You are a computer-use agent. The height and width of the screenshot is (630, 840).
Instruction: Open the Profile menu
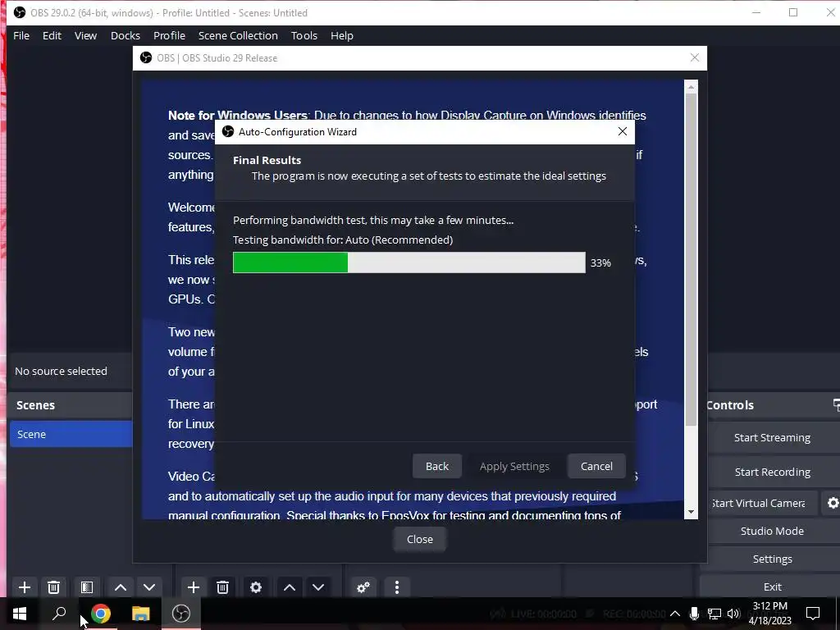click(x=169, y=35)
